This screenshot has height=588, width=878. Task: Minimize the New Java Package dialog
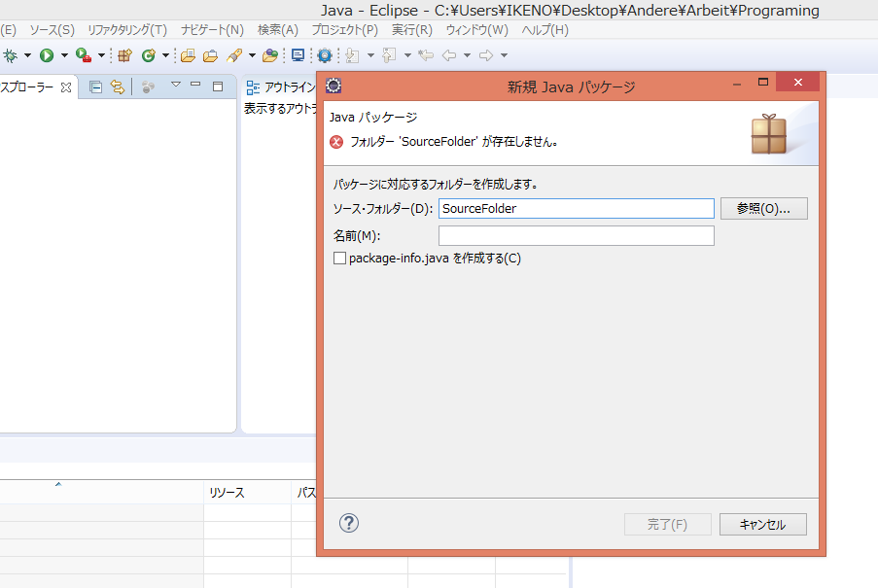click(x=737, y=84)
